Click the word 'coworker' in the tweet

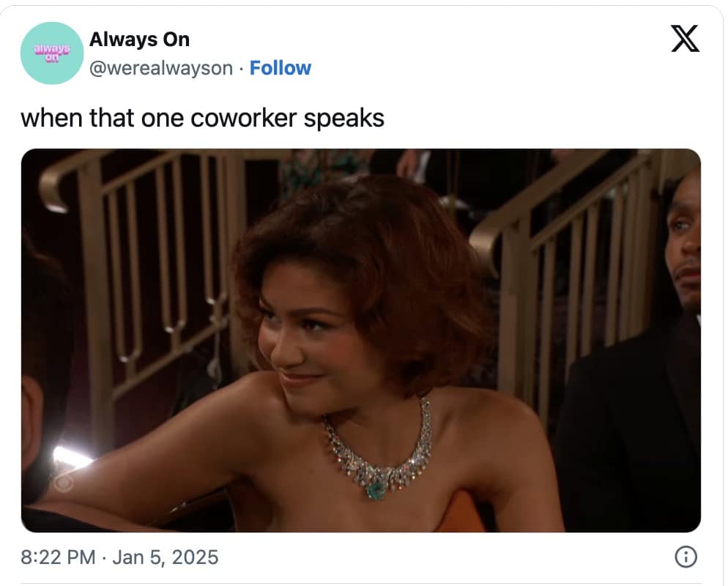(243, 118)
